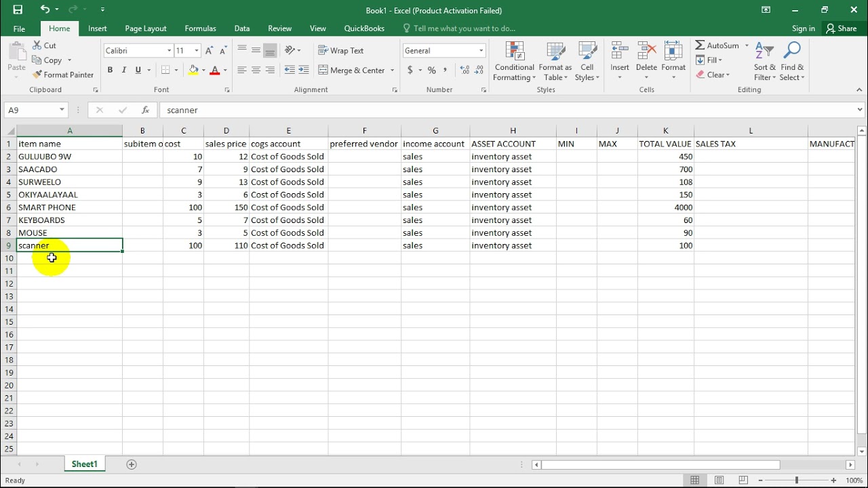Click the Cut scissors icon
The image size is (868, 488).
(x=37, y=45)
